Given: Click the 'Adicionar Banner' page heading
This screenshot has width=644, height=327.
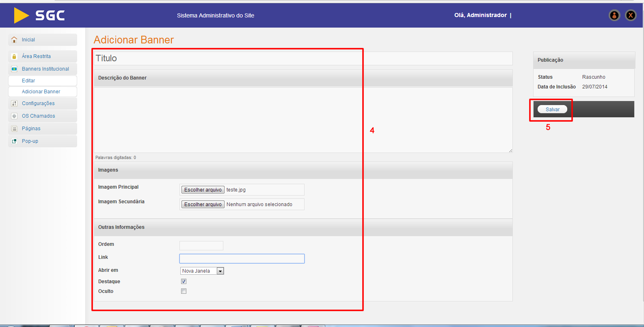Looking at the screenshot, I should coord(134,40).
